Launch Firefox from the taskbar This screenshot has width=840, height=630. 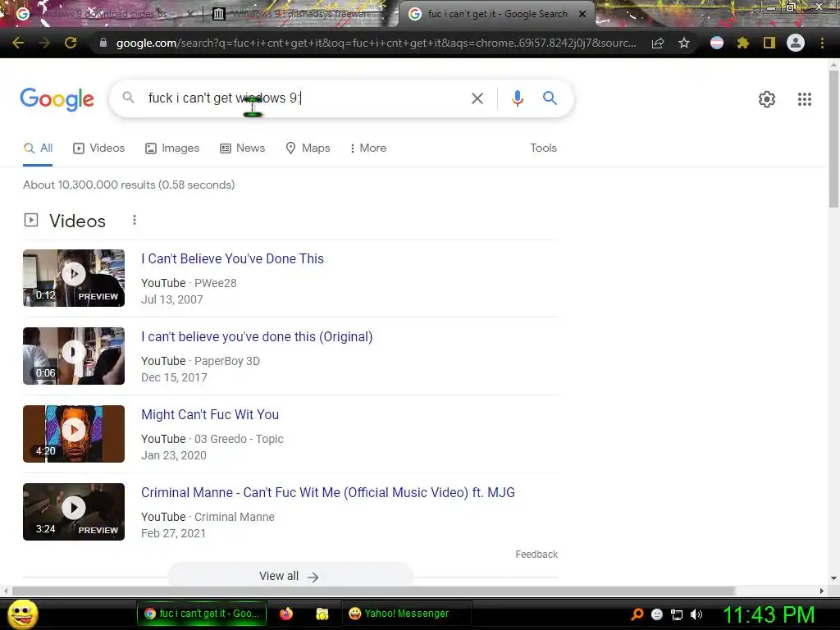click(x=286, y=614)
